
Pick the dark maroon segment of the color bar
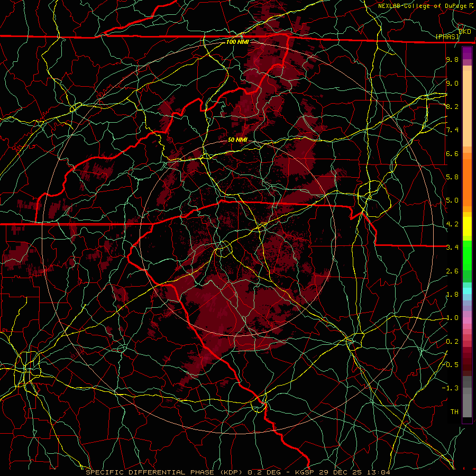click(467, 361)
